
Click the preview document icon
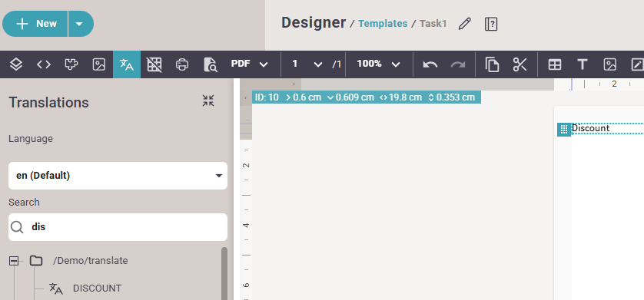tap(210, 64)
